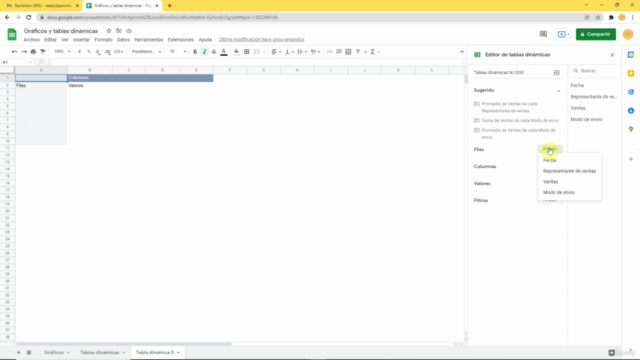Open the Herramientas menu
This screenshot has width=640, height=360.
(x=149, y=40)
